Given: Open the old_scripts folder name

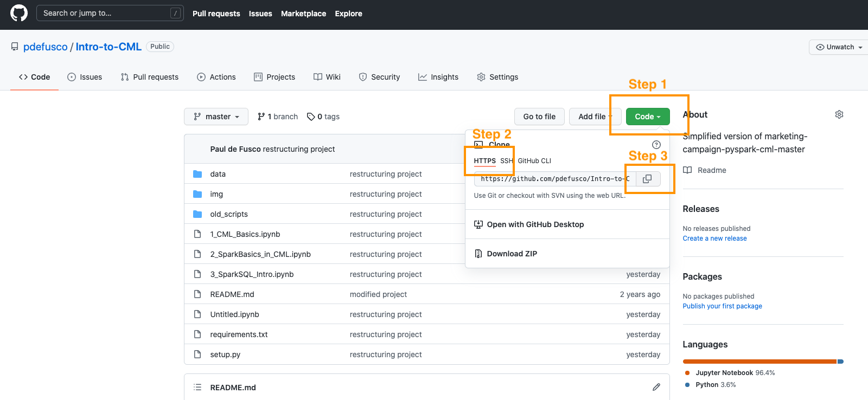Looking at the screenshot, I should coord(229,214).
